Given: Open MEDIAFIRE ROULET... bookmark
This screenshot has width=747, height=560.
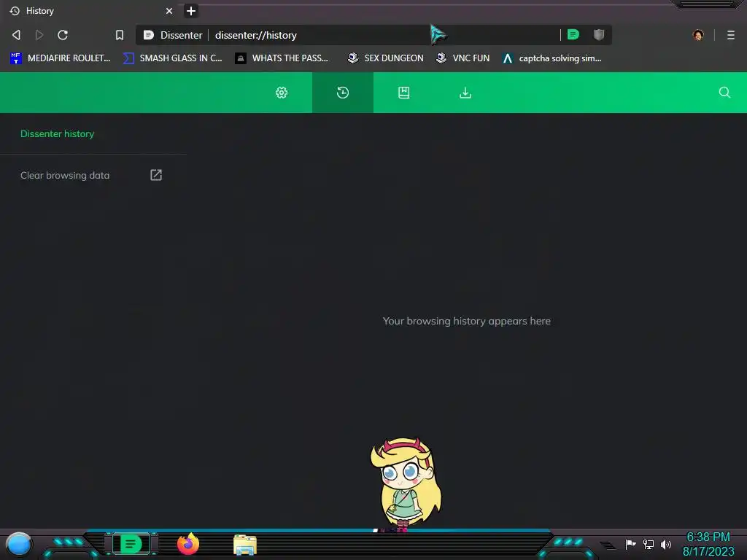Looking at the screenshot, I should [60, 58].
